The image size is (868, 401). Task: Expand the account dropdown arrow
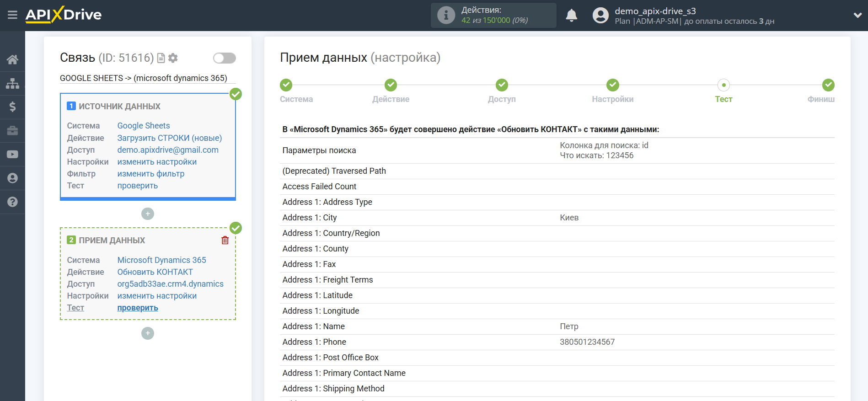[x=857, y=15]
